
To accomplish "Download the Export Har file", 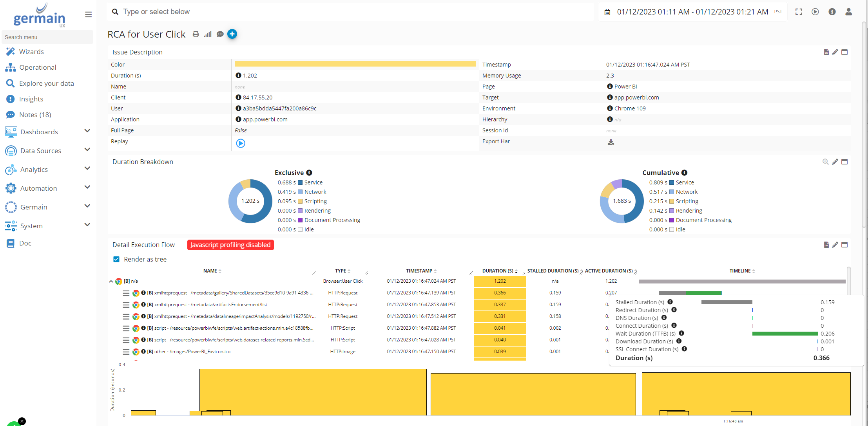I will (611, 142).
